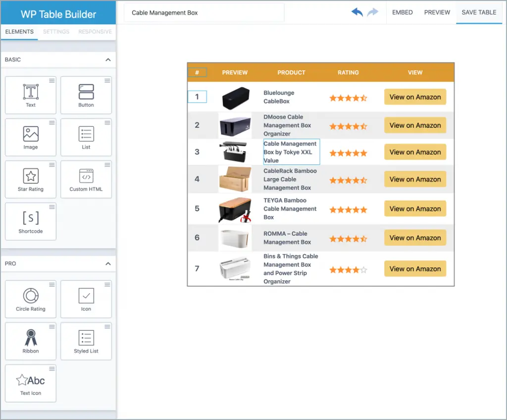Collapse the BASIC elements section
Image resolution: width=507 pixels, height=420 pixels.
(108, 60)
